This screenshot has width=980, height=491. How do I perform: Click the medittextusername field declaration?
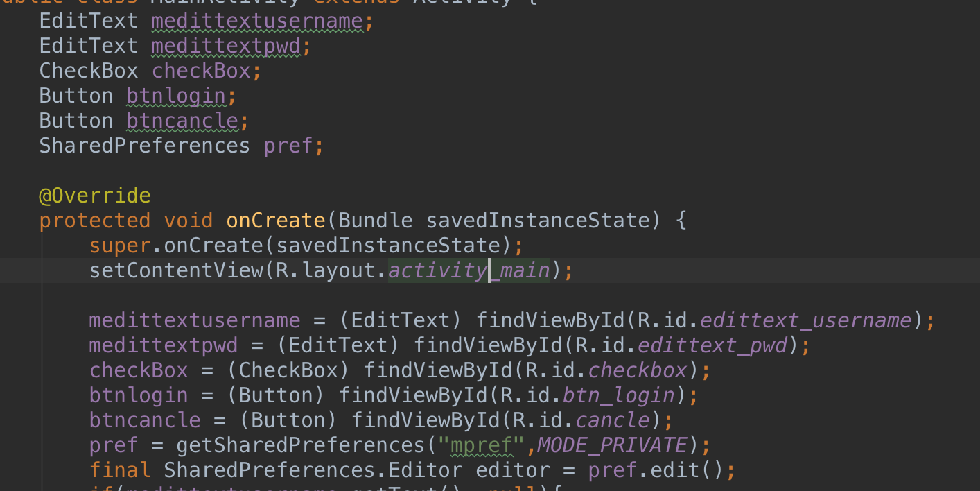click(x=257, y=21)
